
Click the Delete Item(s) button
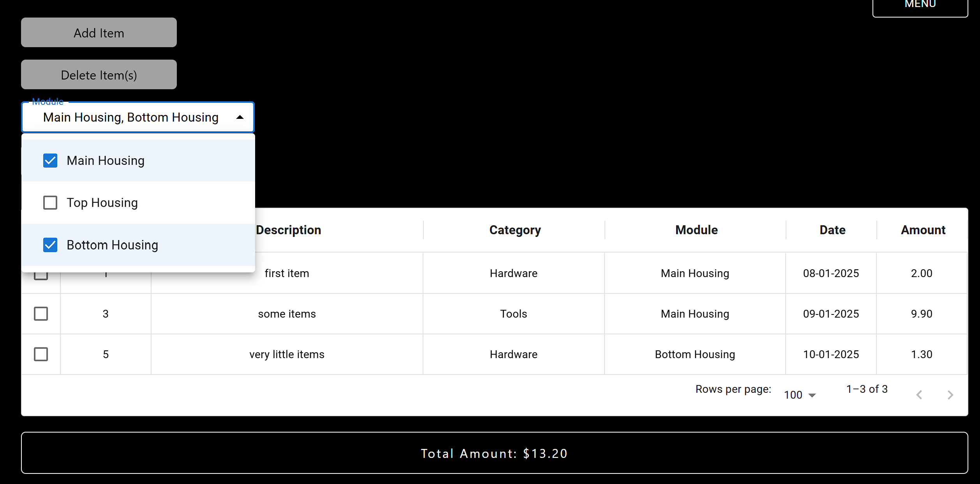(99, 74)
